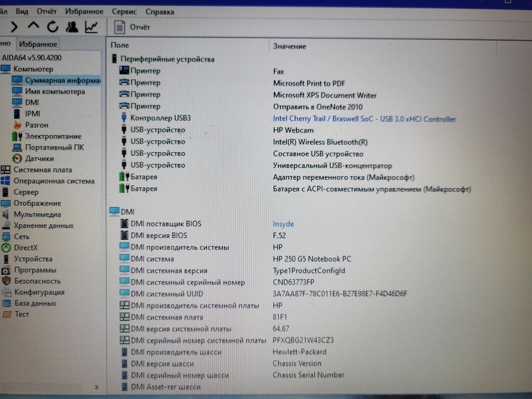Select the Hewlett-Packard chassis manufacturer value
Screen dimensions: 532x399
[299, 352]
